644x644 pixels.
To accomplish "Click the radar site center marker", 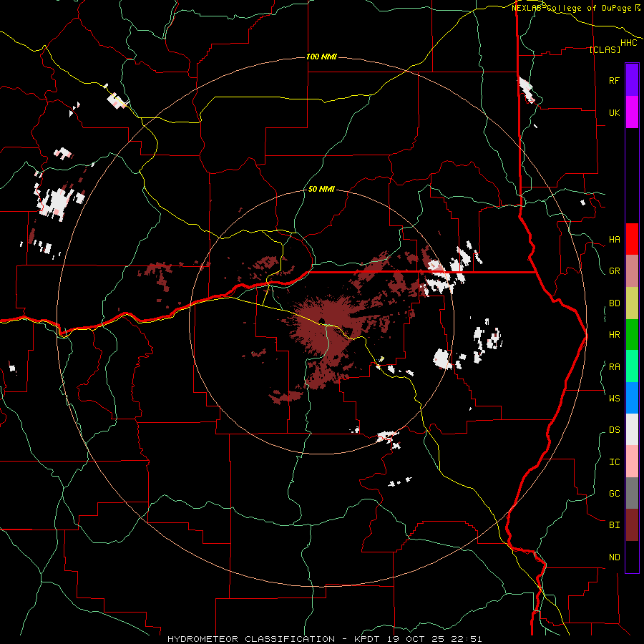I will click(x=321, y=321).
